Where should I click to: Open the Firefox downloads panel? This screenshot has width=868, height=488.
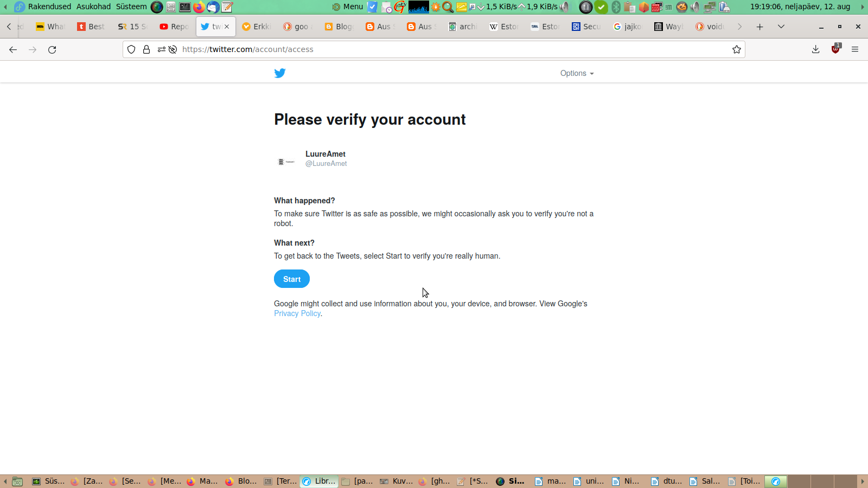tap(815, 49)
